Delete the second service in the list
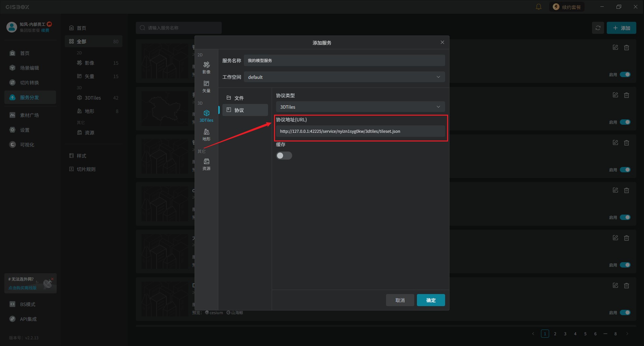644x346 pixels. [x=627, y=95]
